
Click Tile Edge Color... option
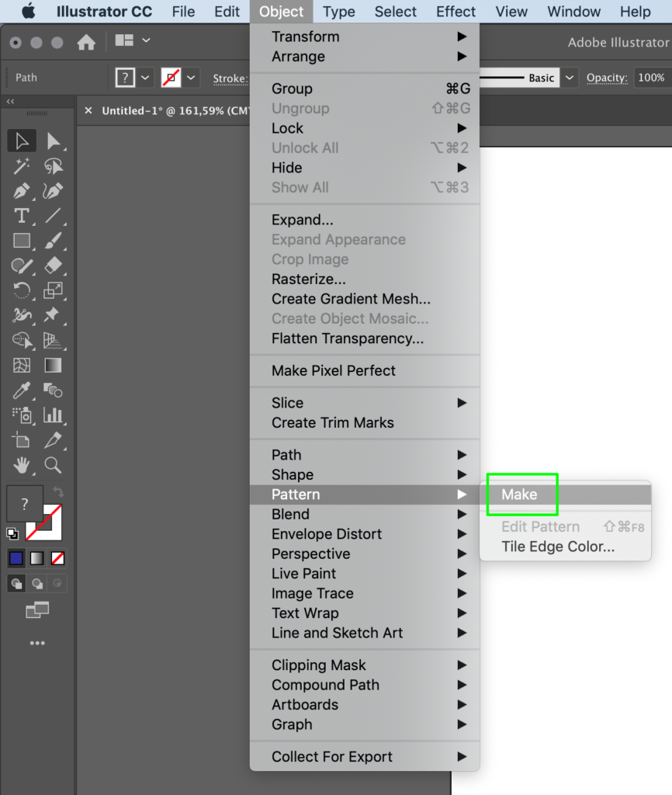[557, 547]
